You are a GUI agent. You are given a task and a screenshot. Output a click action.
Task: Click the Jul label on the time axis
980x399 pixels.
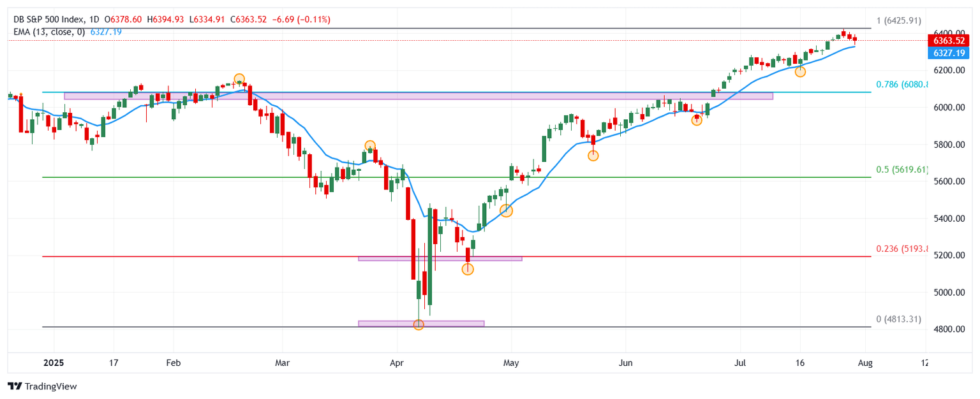click(740, 363)
